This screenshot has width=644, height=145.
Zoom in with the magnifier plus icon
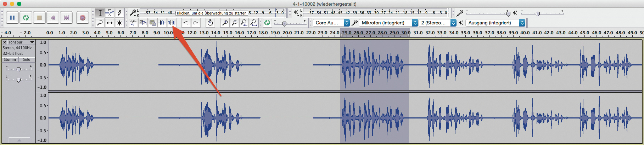pos(224,23)
